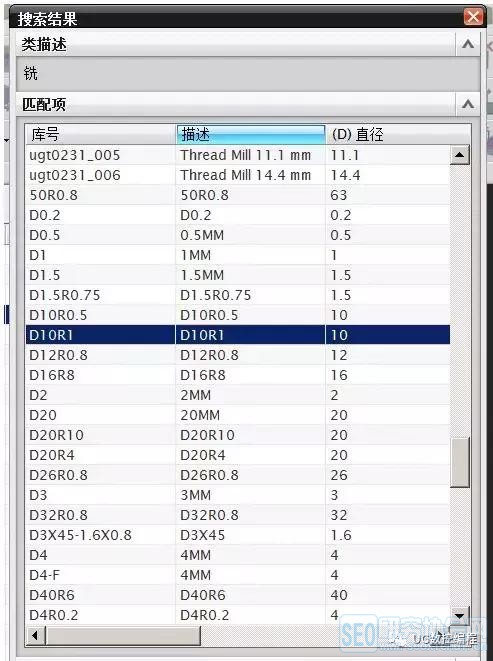Screen dimensions: 493x661
Task: Click the vertical scrollbar up arrow
Action: [459, 155]
